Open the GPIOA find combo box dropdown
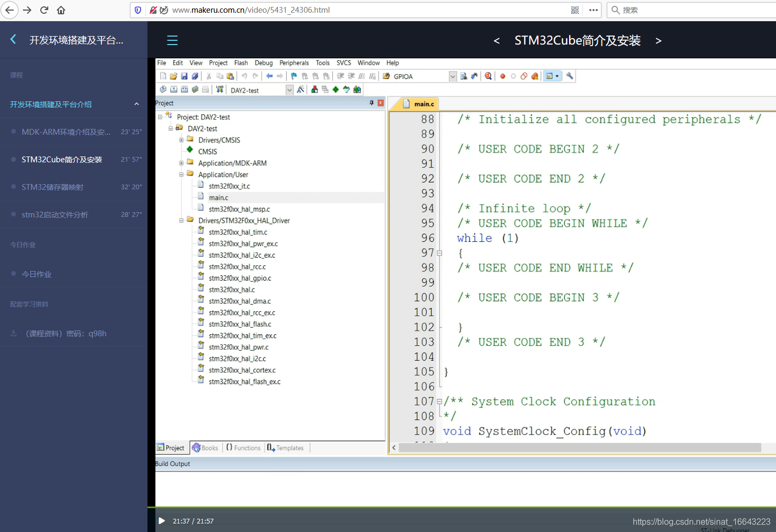 click(453, 76)
